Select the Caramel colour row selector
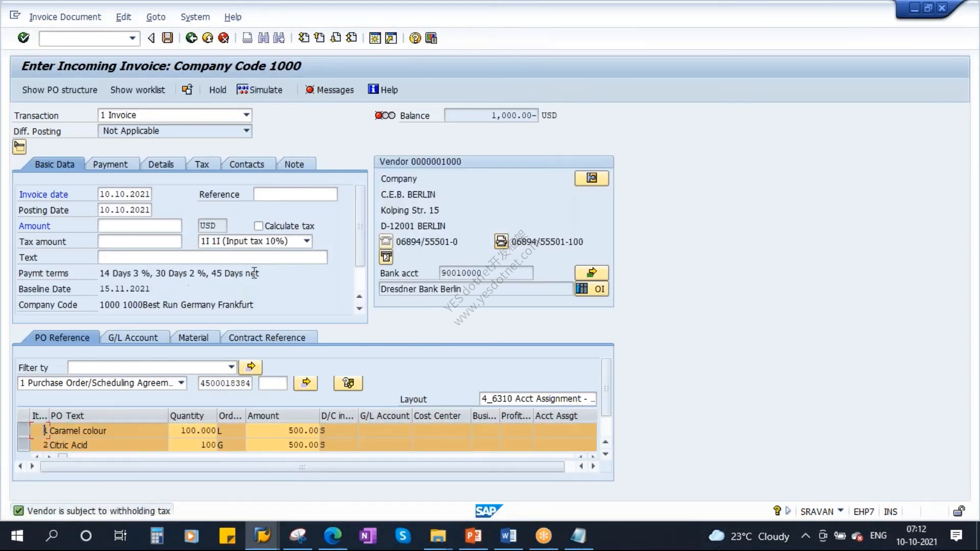This screenshot has height=551, width=980. 23,430
